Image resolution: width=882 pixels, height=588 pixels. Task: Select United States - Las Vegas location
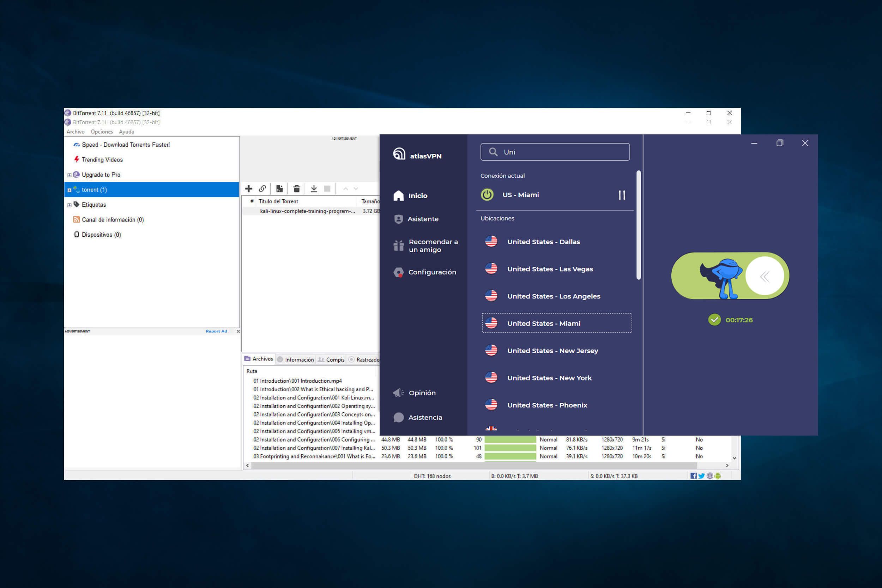557,269
